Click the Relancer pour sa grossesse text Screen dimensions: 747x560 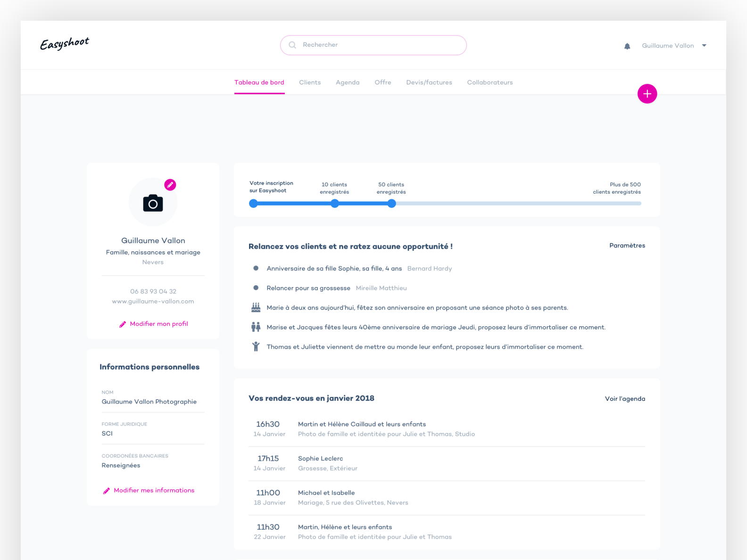point(308,288)
